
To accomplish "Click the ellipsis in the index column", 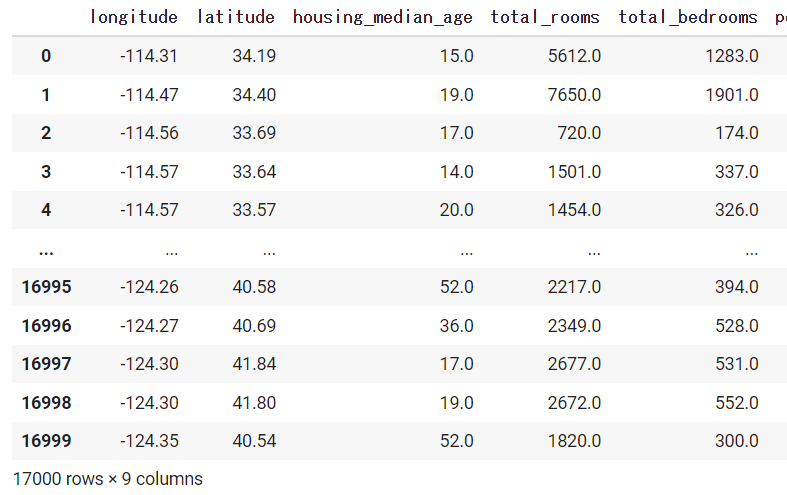I will (x=46, y=249).
